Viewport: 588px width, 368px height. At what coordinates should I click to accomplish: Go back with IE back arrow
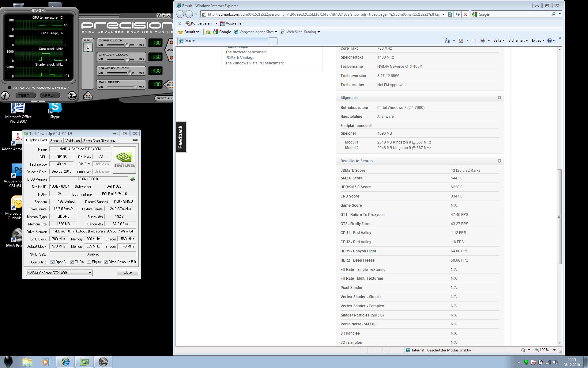point(180,14)
